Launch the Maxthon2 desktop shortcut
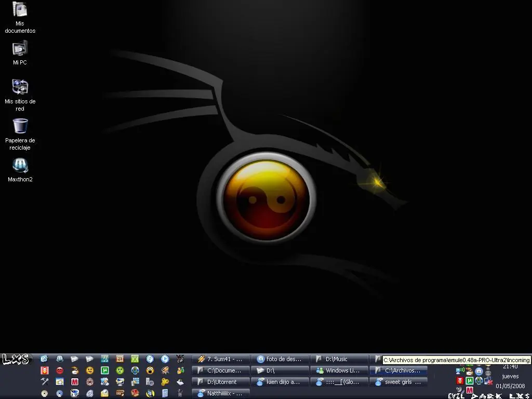This screenshot has width=532, height=399. pos(20,170)
